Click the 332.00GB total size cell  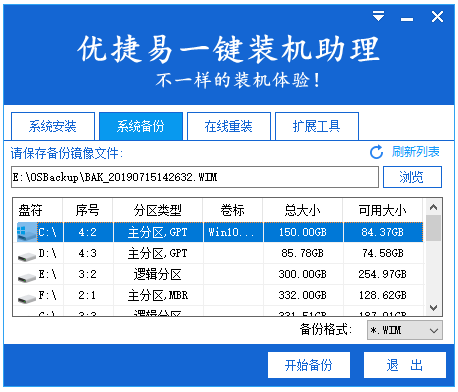click(303, 295)
